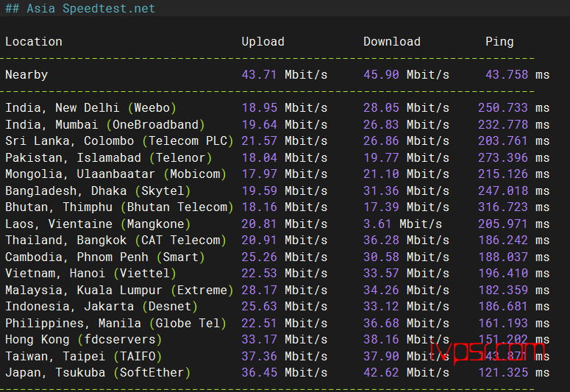The width and height of the screenshot is (570, 392).
Task: Click Hanoi ping value 196.410
Action: coord(503,273)
